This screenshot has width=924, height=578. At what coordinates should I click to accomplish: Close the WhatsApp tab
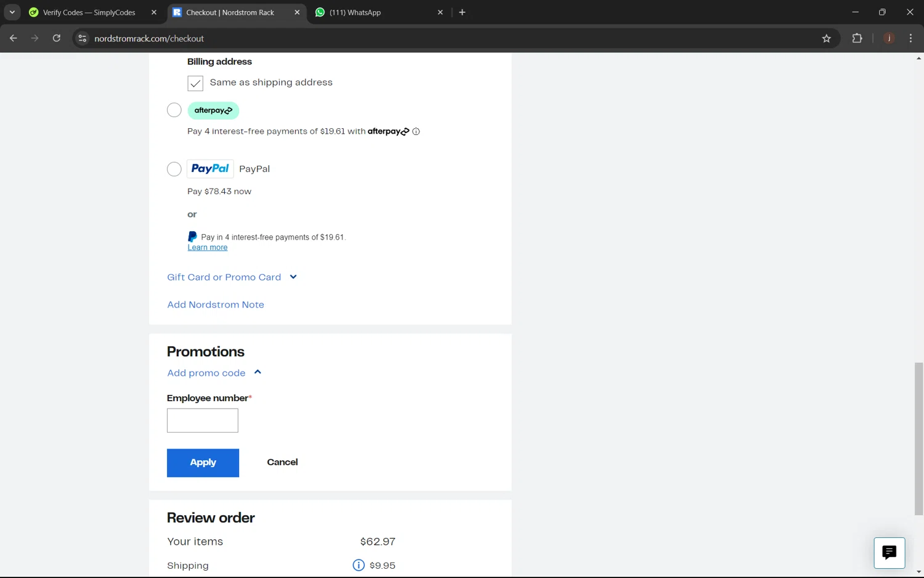point(440,12)
